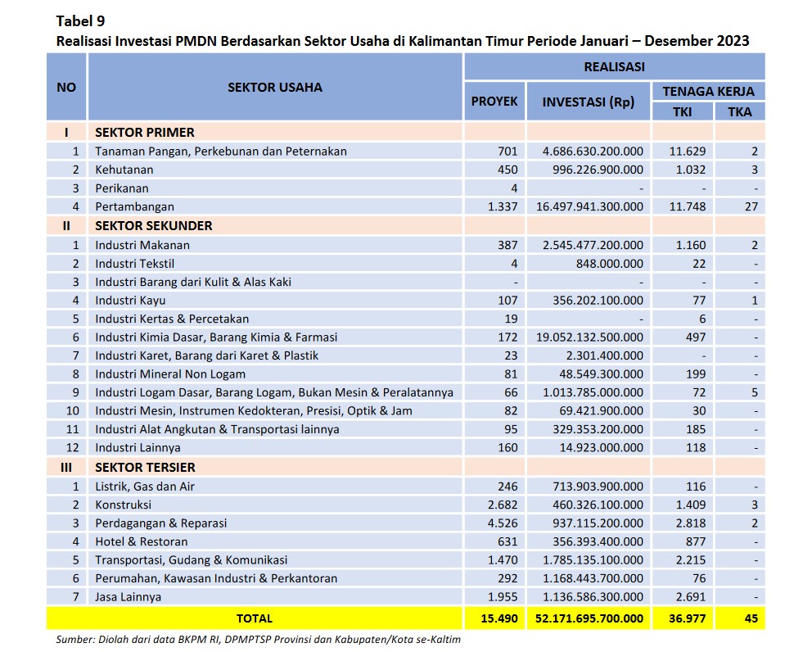Select 'Perumahan, Kawasan Industri & Perkantoran' label
812x652 pixels.
pos(216,578)
